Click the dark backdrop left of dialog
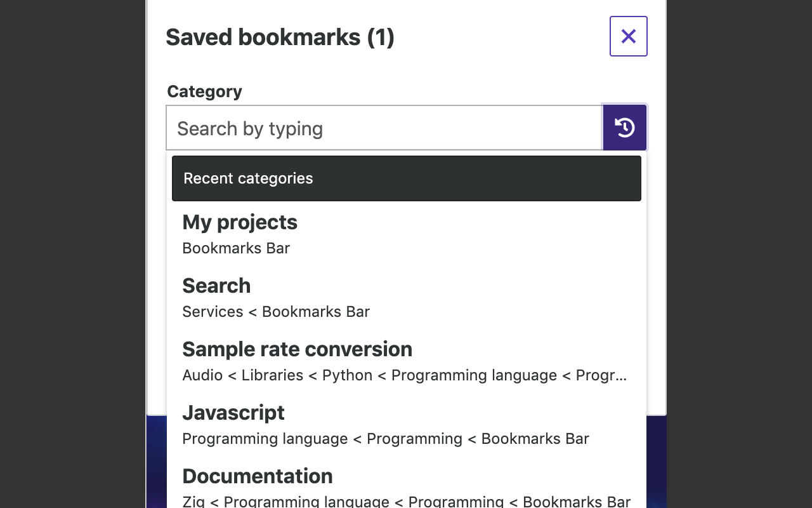The image size is (812, 508). (x=73, y=254)
